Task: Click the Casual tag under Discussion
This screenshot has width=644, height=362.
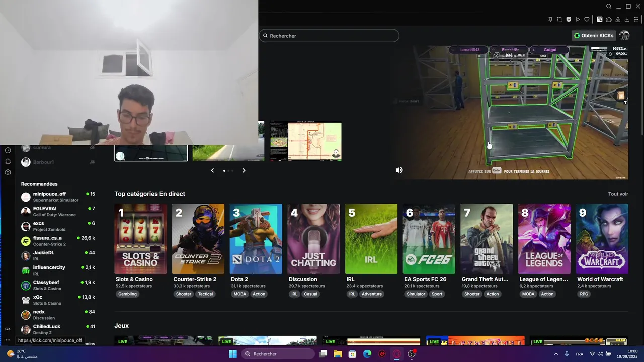Action: pyautogui.click(x=311, y=294)
